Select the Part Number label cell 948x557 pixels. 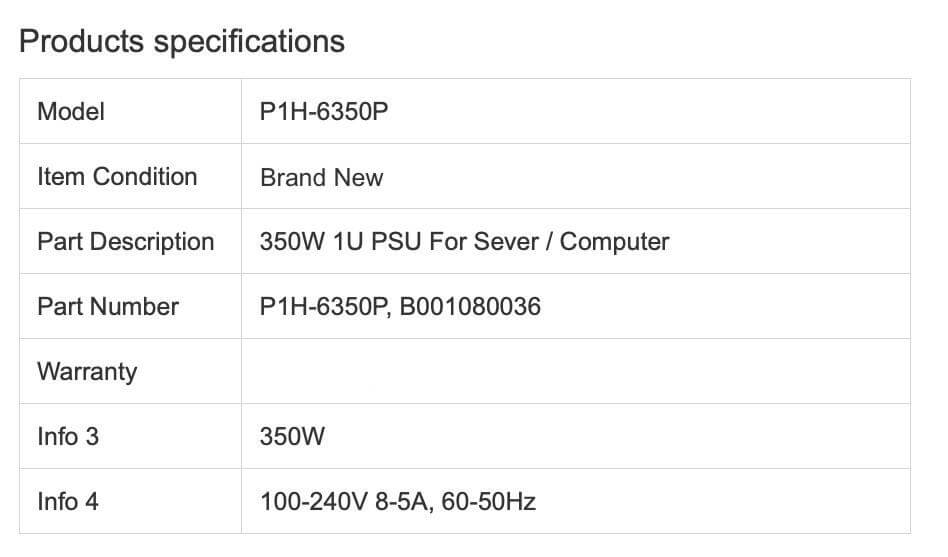pos(108,307)
